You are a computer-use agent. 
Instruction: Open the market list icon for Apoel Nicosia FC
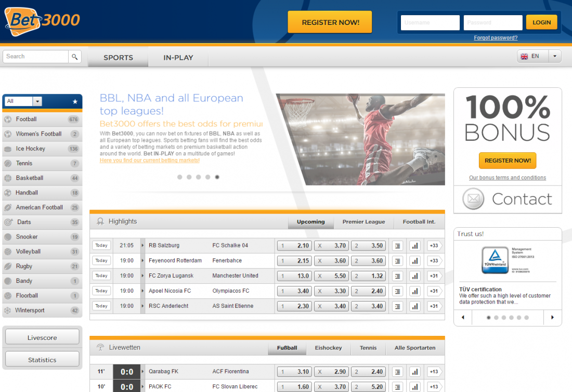(398, 291)
